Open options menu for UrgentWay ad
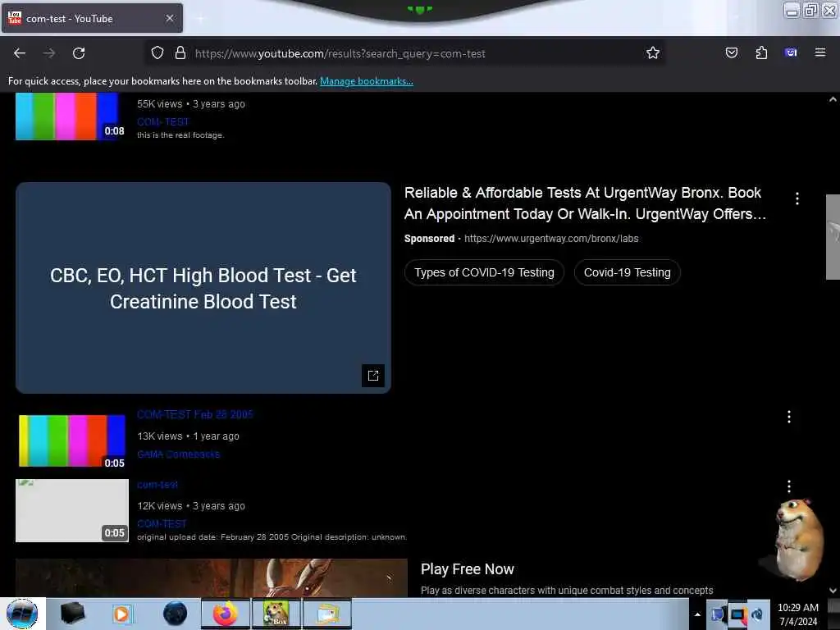The image size is (840, 630). click(797, 199)
